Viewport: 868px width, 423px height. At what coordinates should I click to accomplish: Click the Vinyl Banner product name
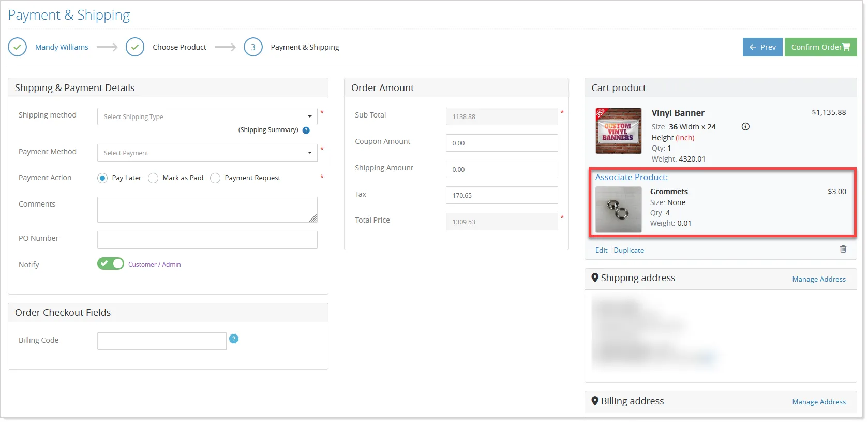[x=678, y=113]
